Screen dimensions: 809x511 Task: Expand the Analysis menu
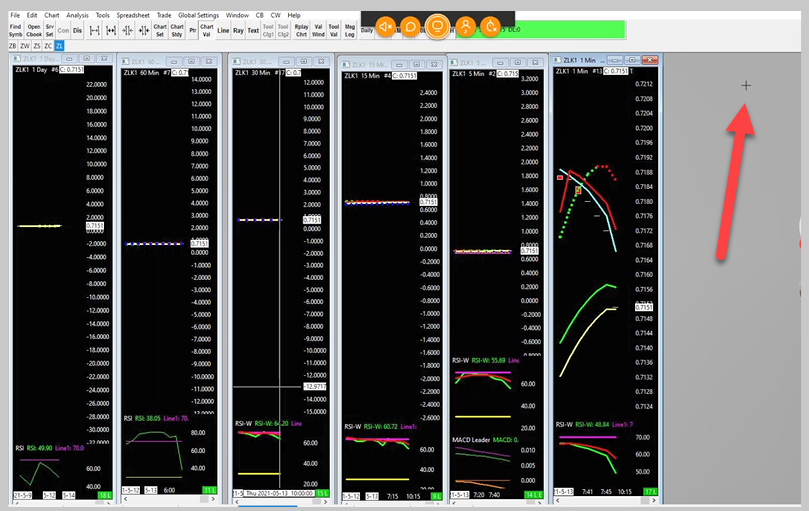(x=77, y=16)
